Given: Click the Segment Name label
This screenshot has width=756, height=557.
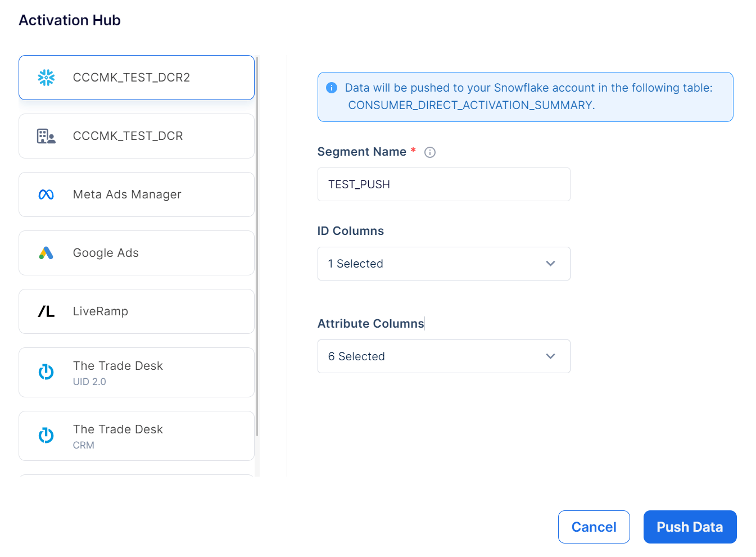Looking at the screenshot, I should [362, 152].
